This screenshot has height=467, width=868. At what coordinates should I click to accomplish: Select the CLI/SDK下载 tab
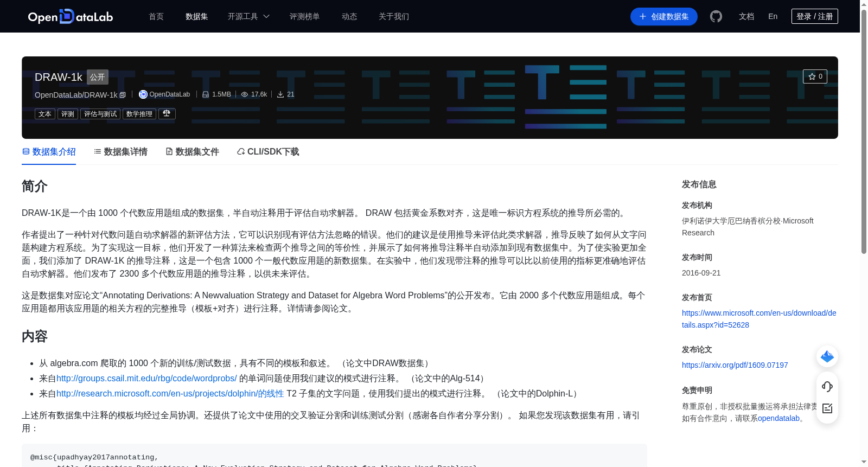(x=268, y=152)
